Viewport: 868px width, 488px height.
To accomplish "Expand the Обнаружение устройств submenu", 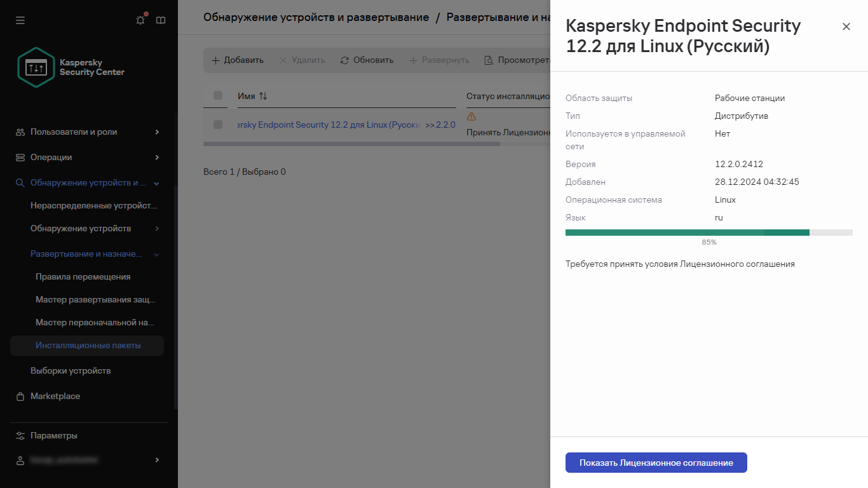I will 156,228.
